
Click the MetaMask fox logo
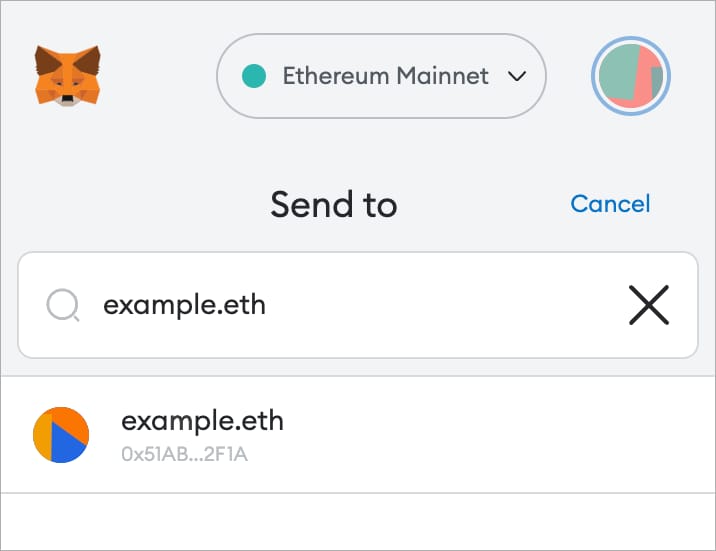point(69,75)
